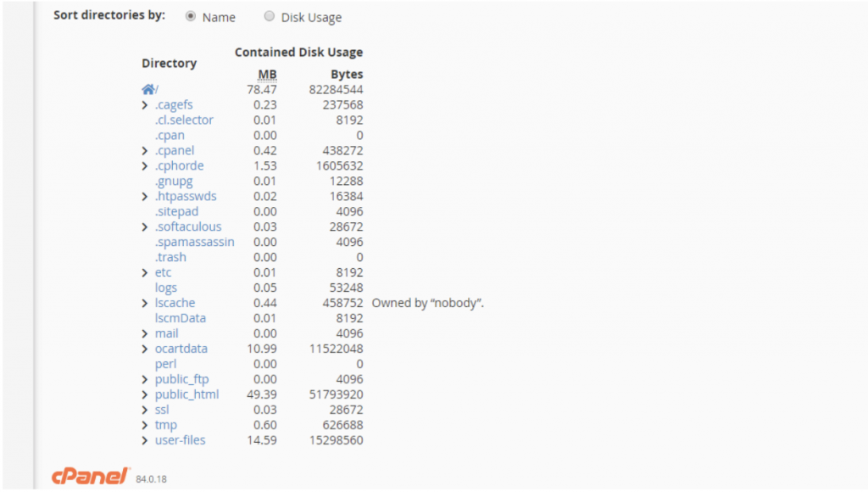Expand the tmp directory
The width and height of the screenshot is (868, 492).
145,425
